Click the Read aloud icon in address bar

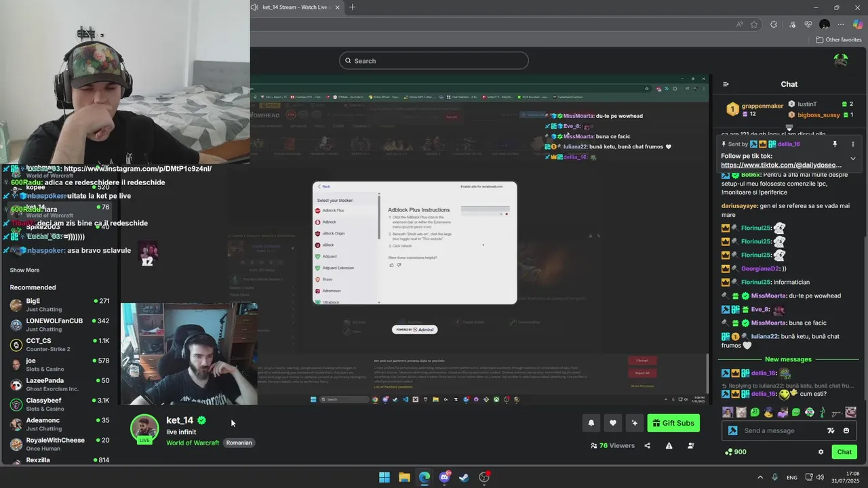pos(739,24)
